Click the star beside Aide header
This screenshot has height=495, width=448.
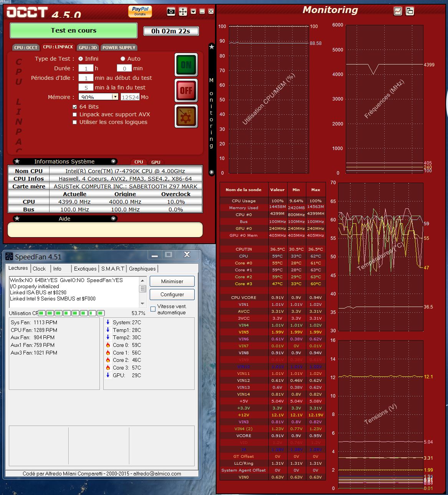tap(17, 219)
